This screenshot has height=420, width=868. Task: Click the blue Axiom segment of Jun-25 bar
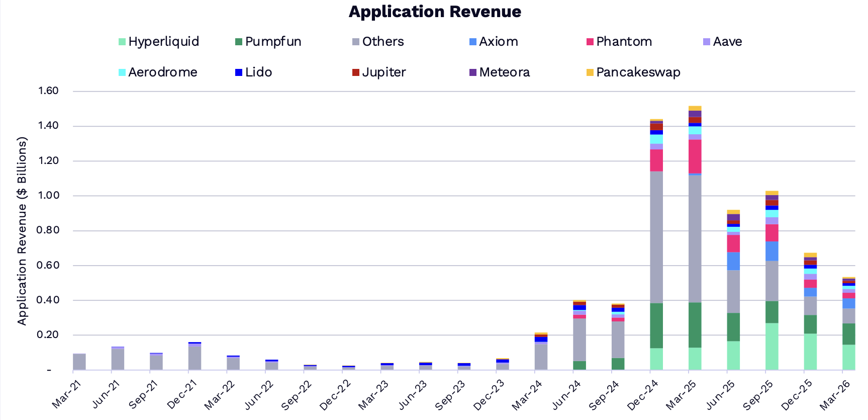point(733,262)
